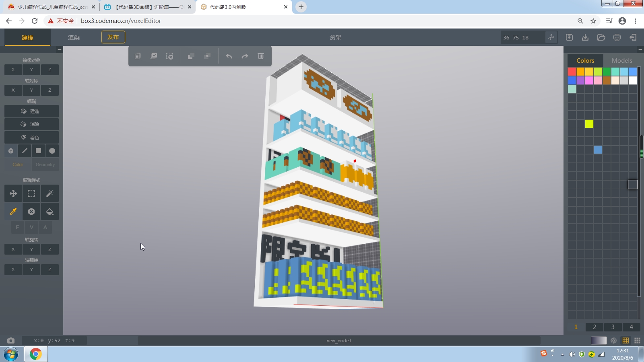Open the Windows Start menu
The image size is (644, 362).
[x=11, y=354]
